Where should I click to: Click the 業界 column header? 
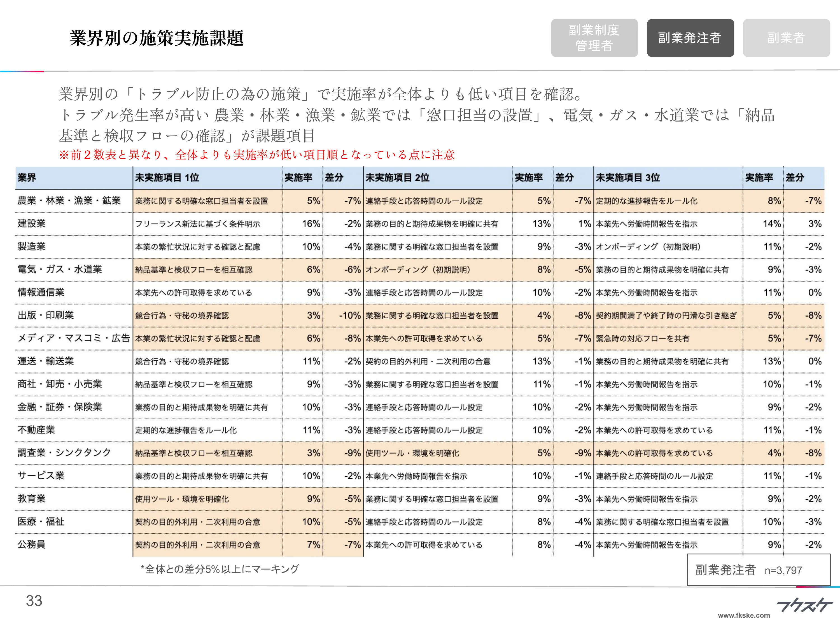pos(27,177)
